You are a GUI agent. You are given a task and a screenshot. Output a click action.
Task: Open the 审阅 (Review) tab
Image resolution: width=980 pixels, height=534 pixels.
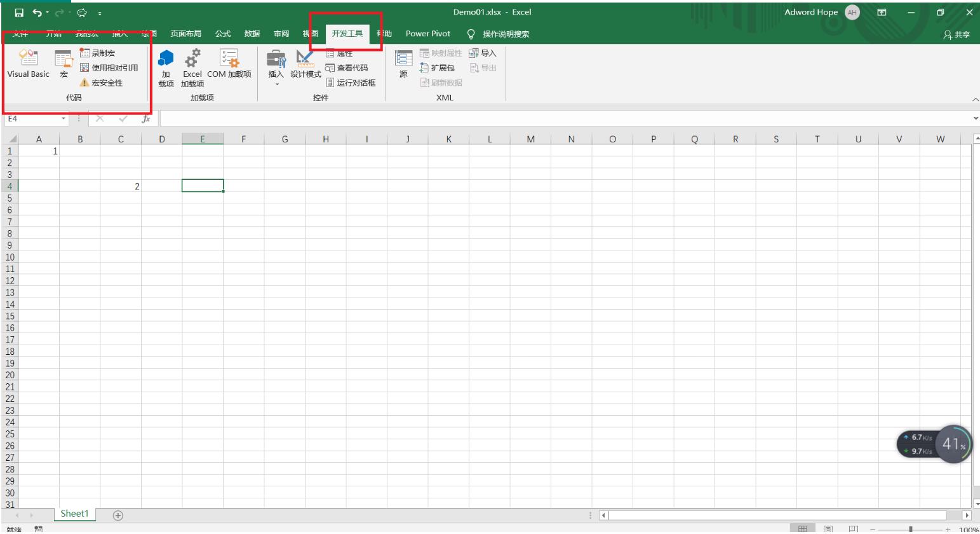[x=281, y=34]
